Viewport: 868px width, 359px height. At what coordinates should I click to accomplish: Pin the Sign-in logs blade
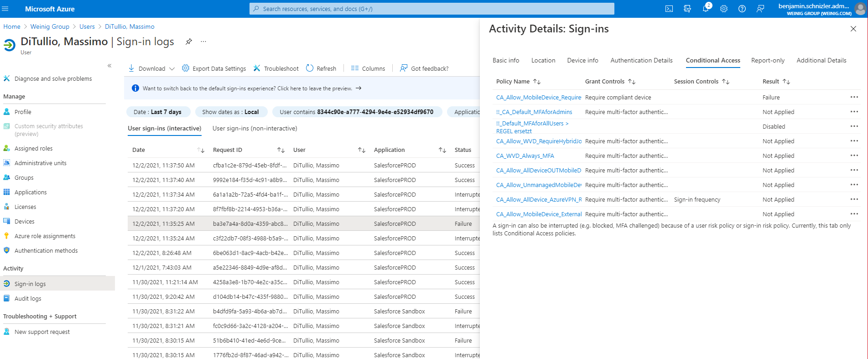(189, 42)
